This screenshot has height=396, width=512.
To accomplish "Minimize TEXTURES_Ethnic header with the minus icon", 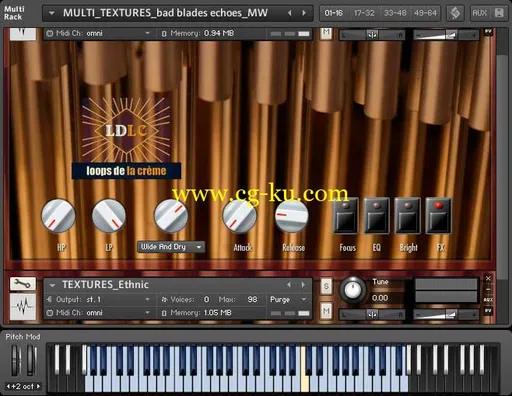I will [488, 289].
